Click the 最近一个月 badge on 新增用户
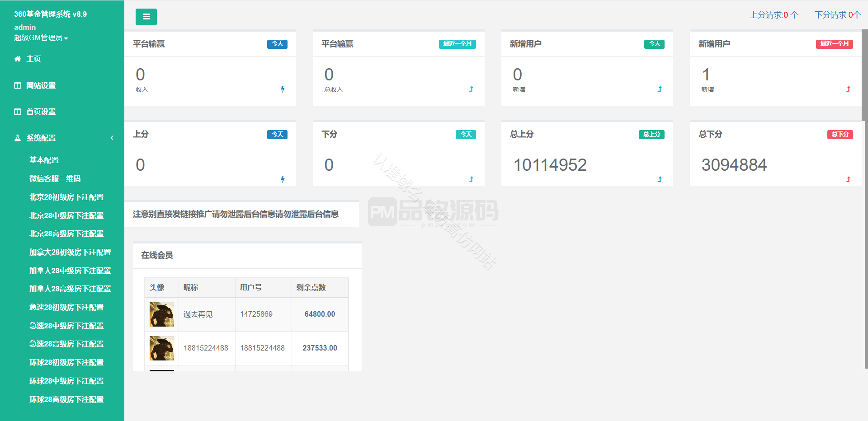 click(835, 44)
